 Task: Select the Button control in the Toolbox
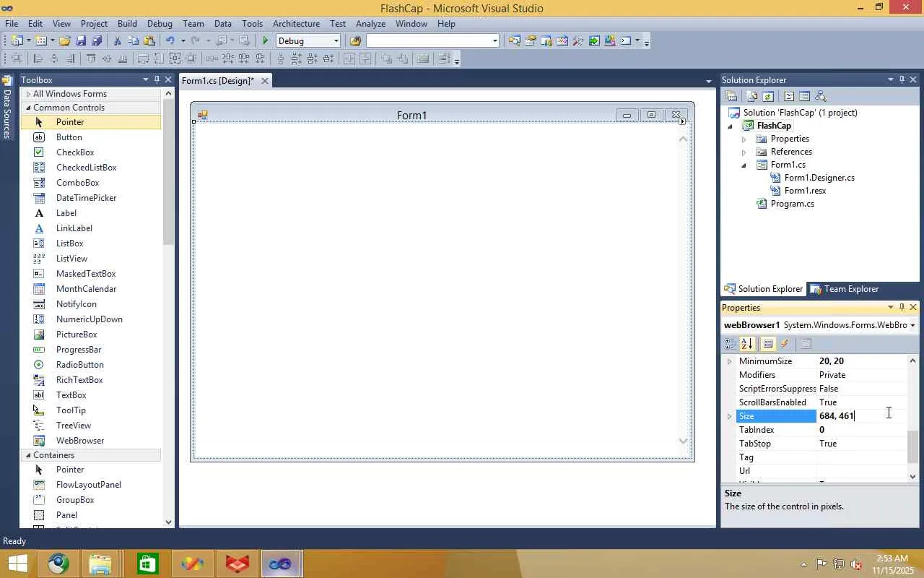tap(69, 137)
